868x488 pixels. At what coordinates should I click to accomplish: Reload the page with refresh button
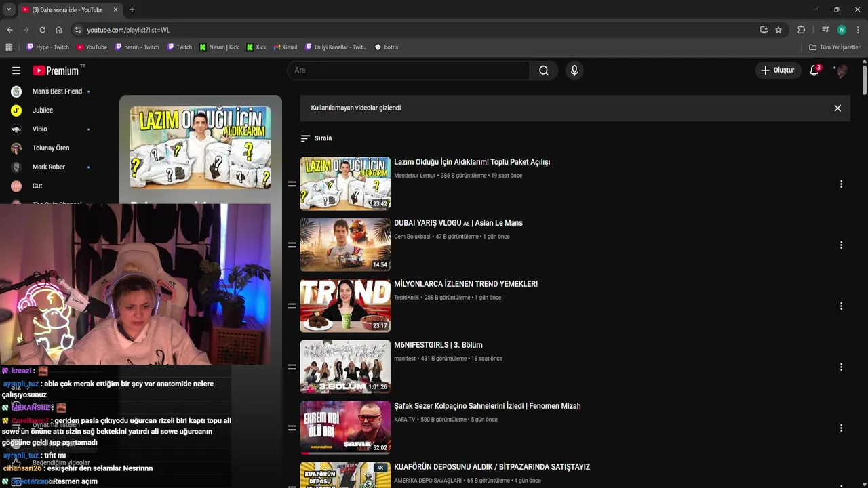click(42, 30)
